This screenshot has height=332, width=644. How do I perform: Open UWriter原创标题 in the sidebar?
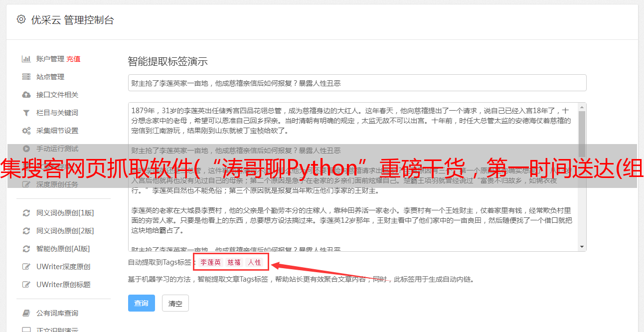pos(63,285)
